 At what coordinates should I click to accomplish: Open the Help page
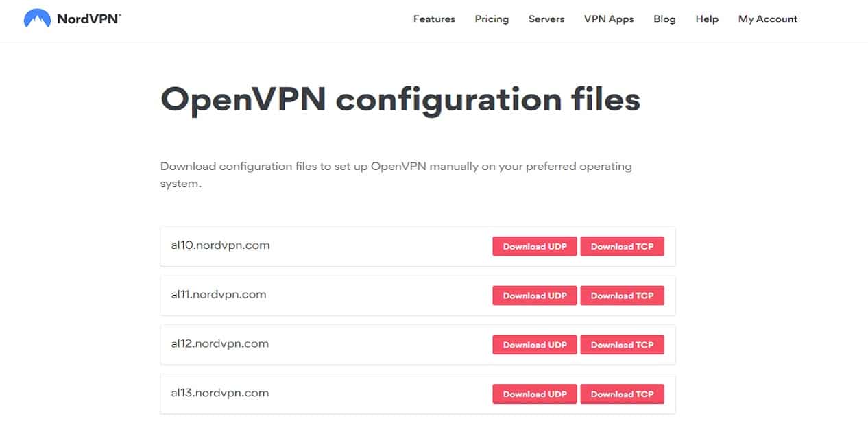coord(707,19)
